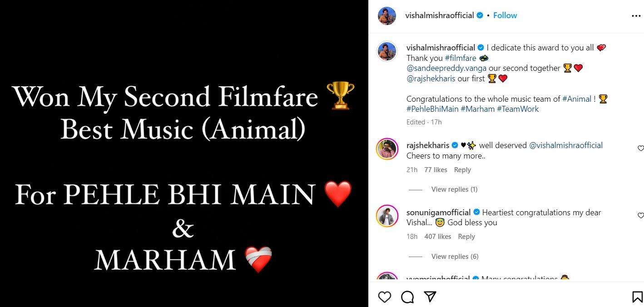Expand View replies (1) under rajshekharis's comment
Image resolution: width=644 pixels, height=307 pixels.
(454, 189)
